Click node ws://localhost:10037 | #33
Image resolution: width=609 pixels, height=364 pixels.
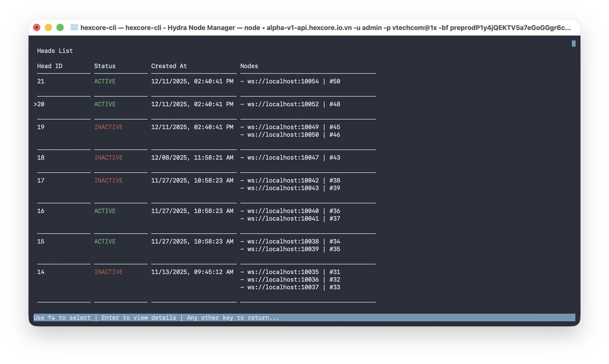click(x=290, y=287)
